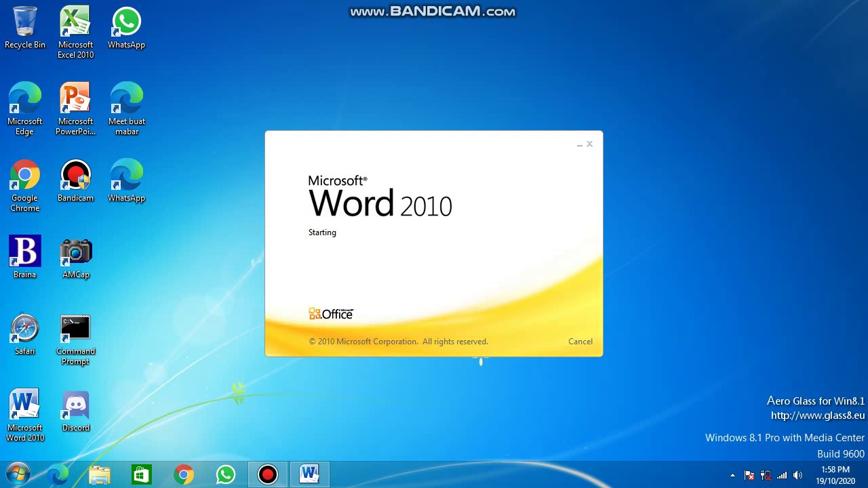The width and height of the screenshot is (868, 488).
Task: Select the Microsoft Edge desktop shortcut
Action: click(x=25, y=109)
